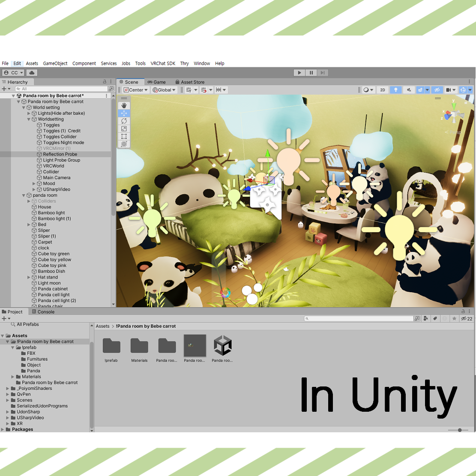Open the Global pivot orientation dropdown

[164, 90]
